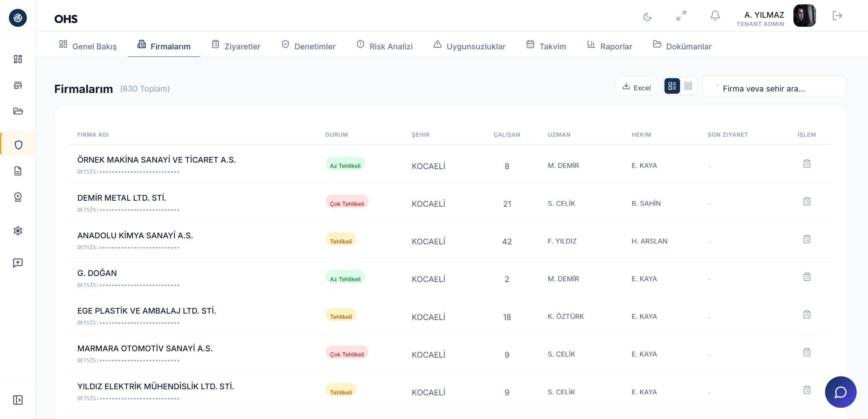This screenshot has width=868, height=419.
Task: Click K. ÖZTÜRK uzman name
Action: pyautogui.click(x=566, y=316)
